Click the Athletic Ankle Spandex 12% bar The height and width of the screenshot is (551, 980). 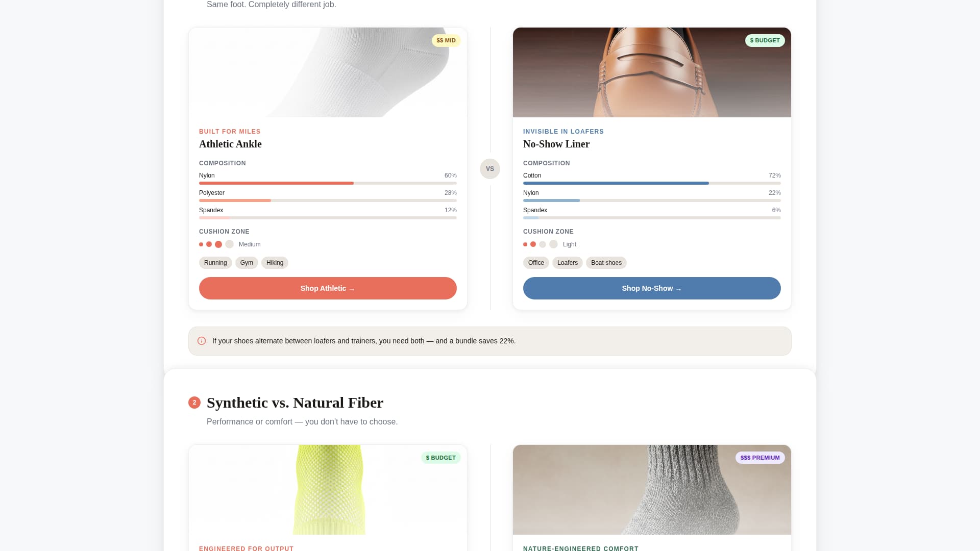click(328, 218)
